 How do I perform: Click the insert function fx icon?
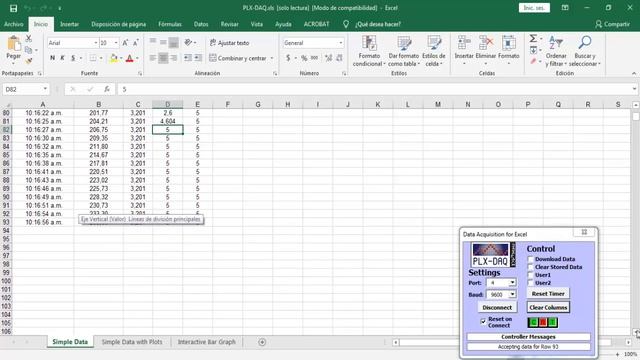click(x=107, y=89)
